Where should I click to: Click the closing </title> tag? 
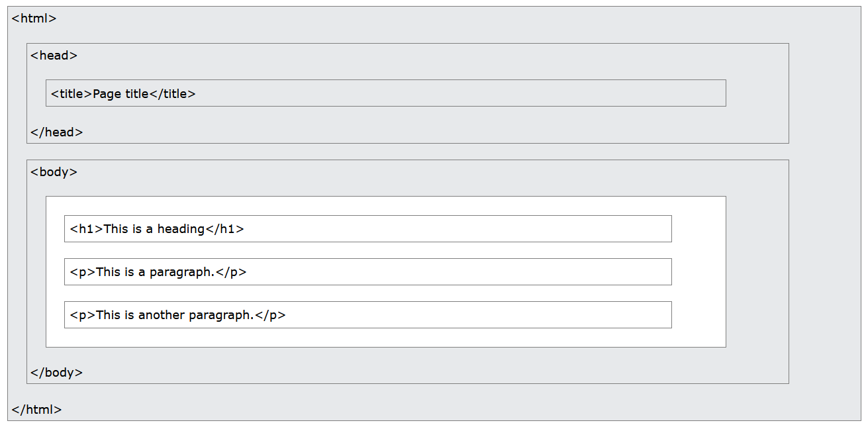point(172,94)
